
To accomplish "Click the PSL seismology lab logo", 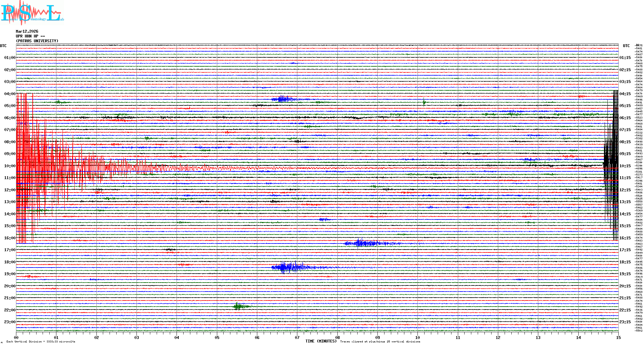I will pos(31,13).
